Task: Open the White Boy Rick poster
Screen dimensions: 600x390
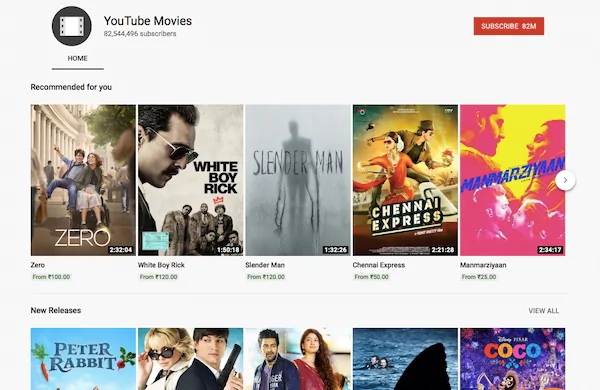Action: tap(191, 180)
